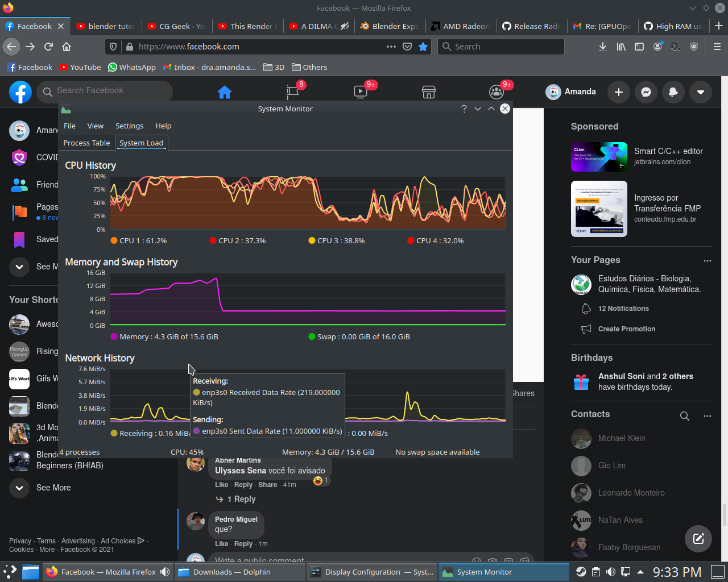Open the clipboard manager tray icon
The width and height of the screenshot is (728, 582).
click(595, 571)
